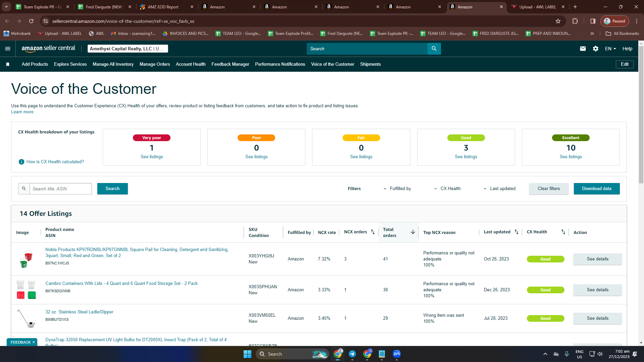
Task: Reload the page
Action: (31, 21)
